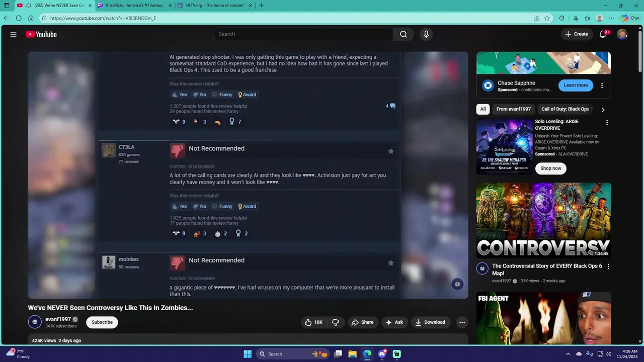This screenshot has height=362, width=644.
Task: Open the FBI AGENT video thumbnail
Action: (x=543, y=319)
